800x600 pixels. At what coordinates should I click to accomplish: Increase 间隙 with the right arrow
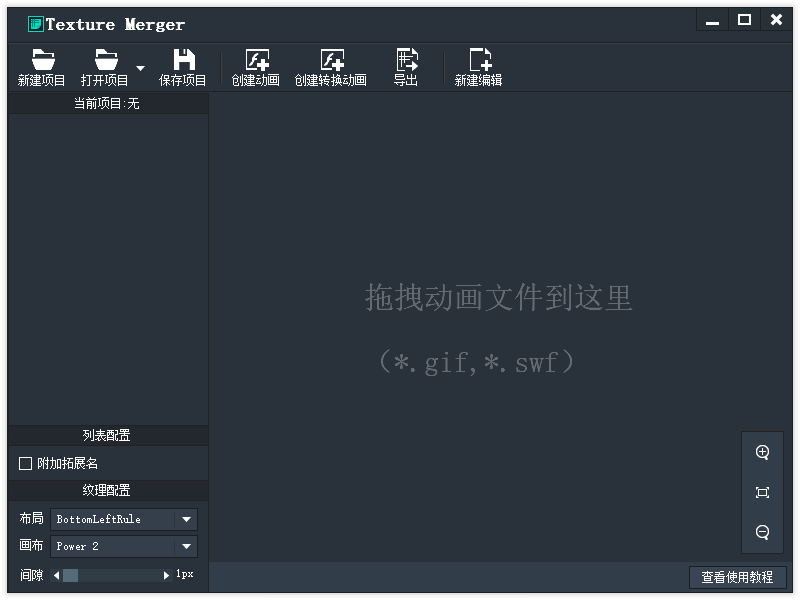166,576
